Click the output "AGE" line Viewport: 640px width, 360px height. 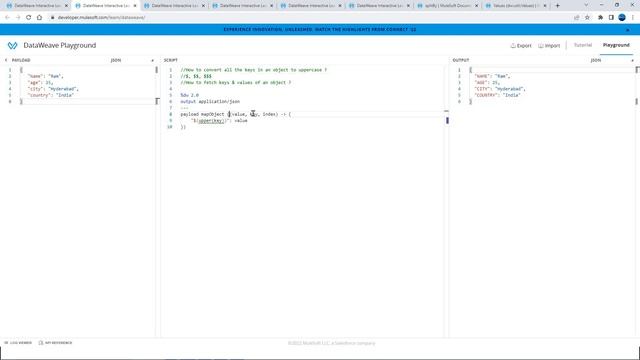coord(487,82)
